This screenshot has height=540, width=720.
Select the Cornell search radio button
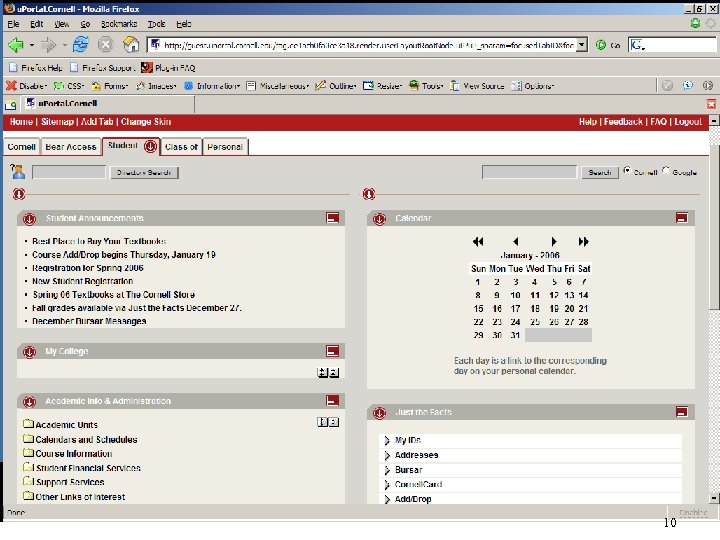click(x=627, y=170)
